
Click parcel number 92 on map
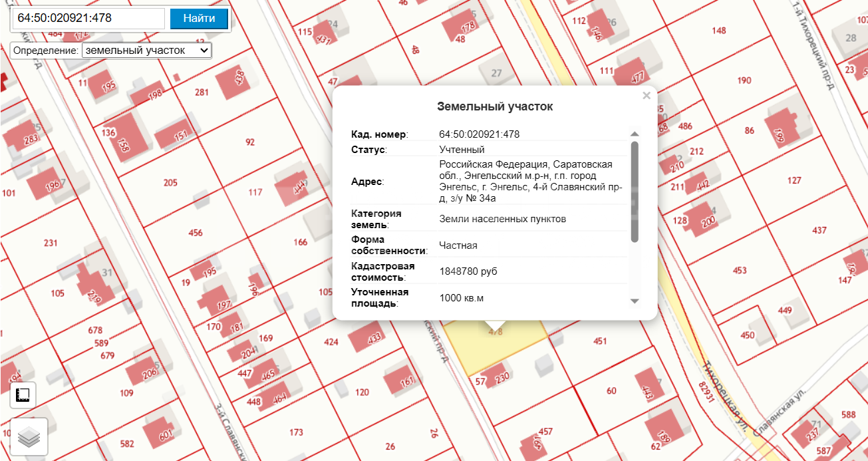point(250,142)
